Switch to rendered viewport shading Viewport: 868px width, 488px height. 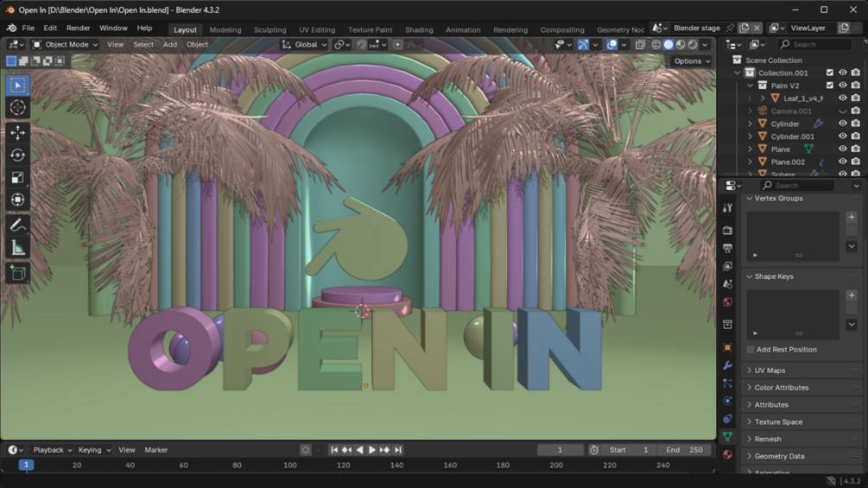693,45
